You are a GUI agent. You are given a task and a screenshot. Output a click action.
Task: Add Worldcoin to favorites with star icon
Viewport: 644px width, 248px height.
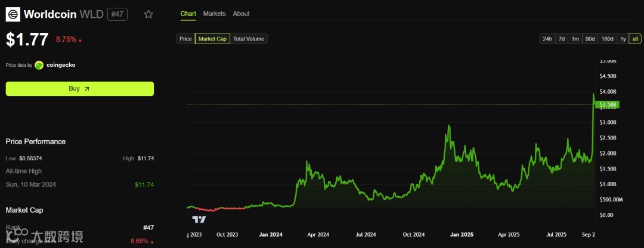148,14
